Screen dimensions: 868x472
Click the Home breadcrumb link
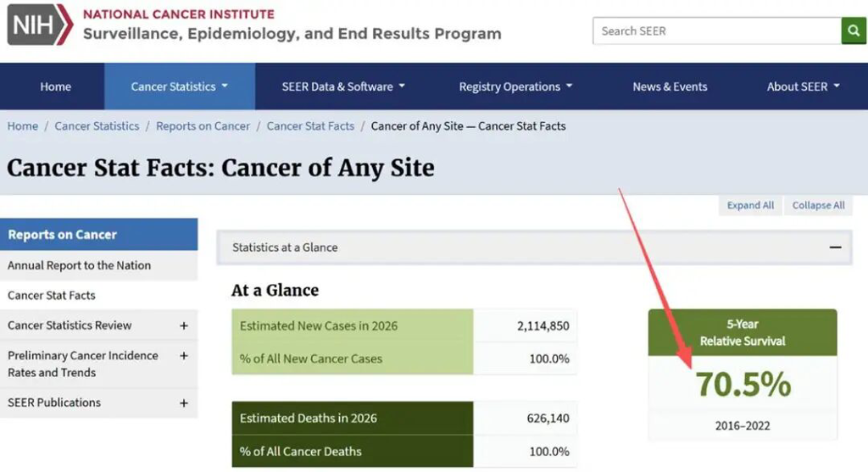pos(23,126)
